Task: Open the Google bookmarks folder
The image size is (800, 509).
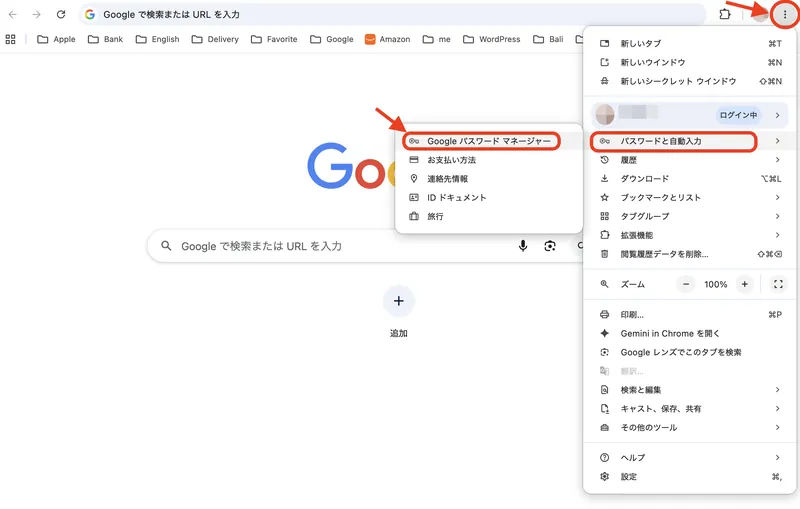Action: pyautogui.click(x=332, y=39)
